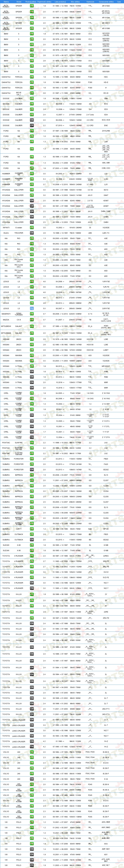Click the 'D 24' engine code cell
Image resolution: width=124 pixels, height=868 pixels.
pos(106,779)
